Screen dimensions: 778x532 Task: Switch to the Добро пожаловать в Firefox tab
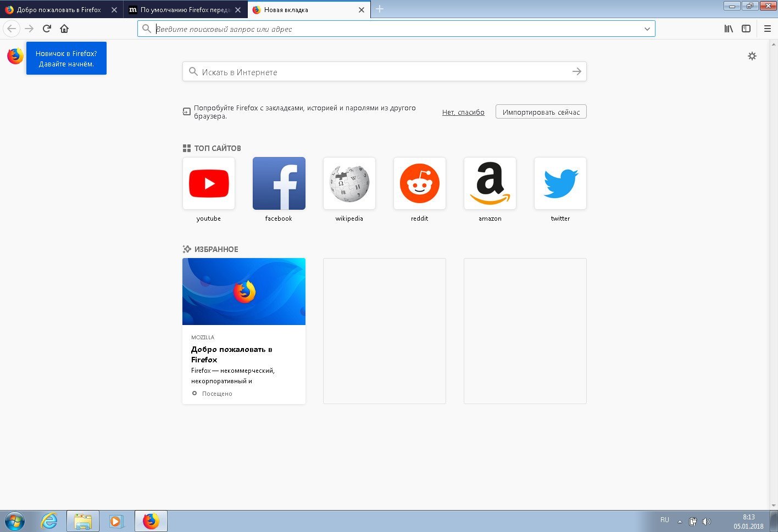coord(59,10)
